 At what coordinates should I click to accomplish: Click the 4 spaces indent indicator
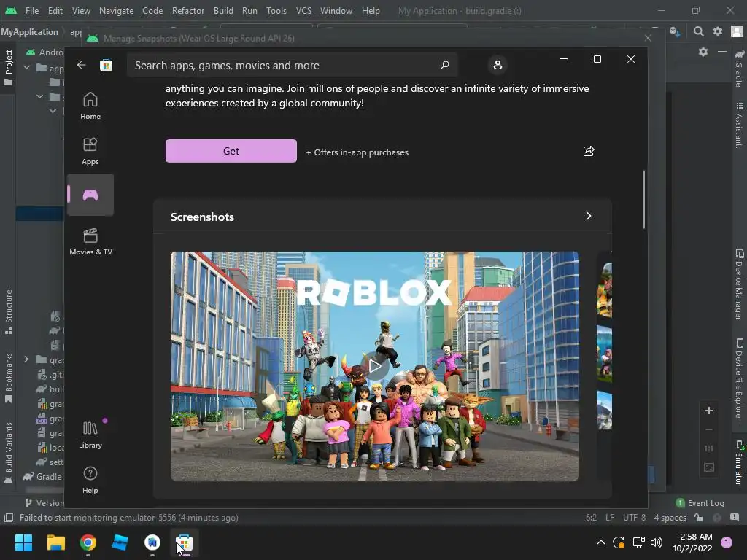pos(670,518)
